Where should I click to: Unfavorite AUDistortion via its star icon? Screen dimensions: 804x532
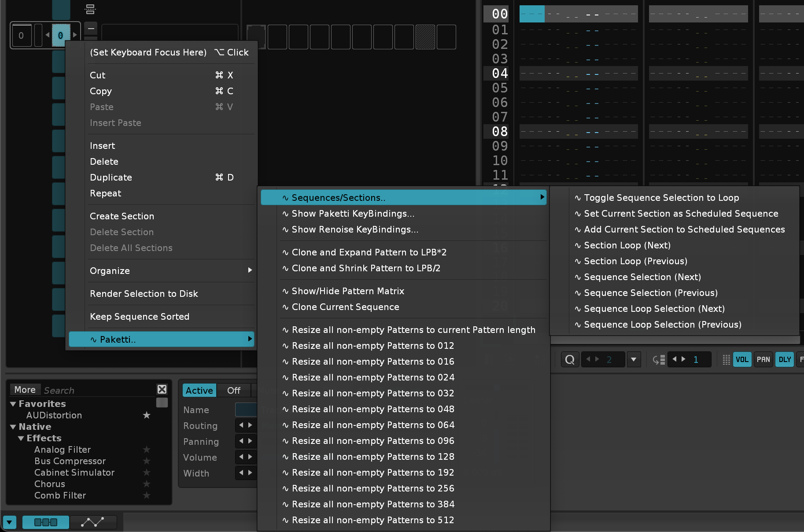click(147, 415)
